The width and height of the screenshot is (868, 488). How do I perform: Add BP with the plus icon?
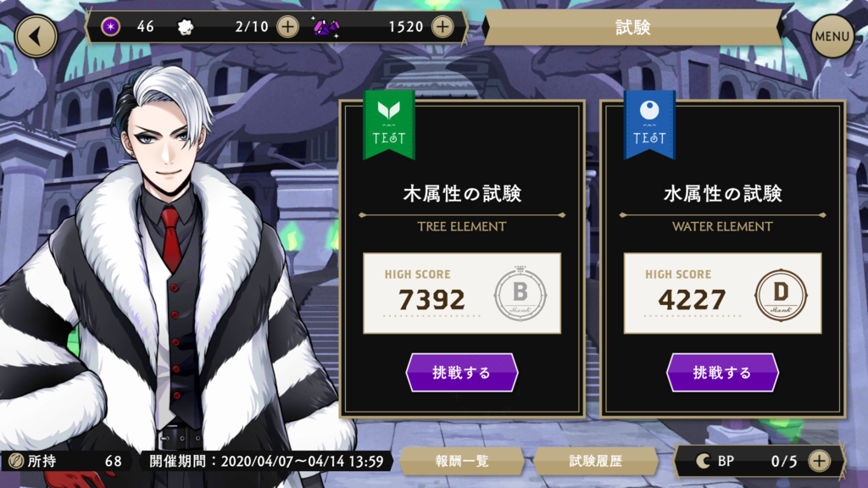pyautogui.click(x=820, y=460)
